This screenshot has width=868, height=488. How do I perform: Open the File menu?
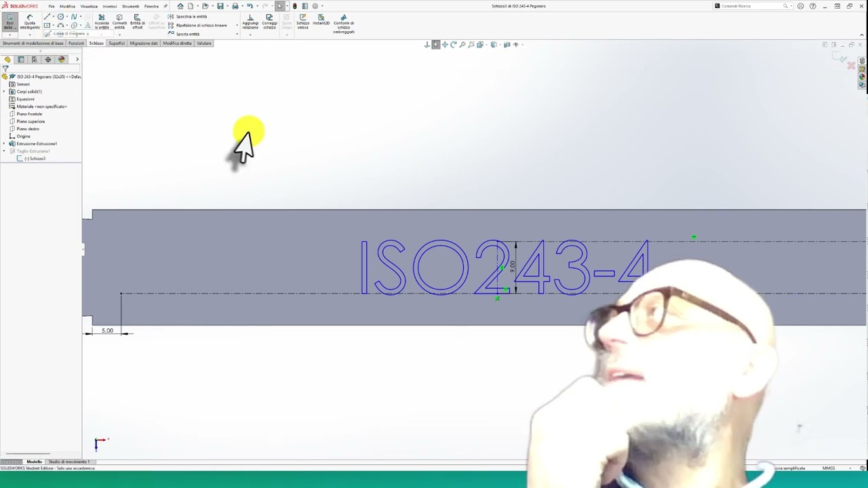coord(51,6)
